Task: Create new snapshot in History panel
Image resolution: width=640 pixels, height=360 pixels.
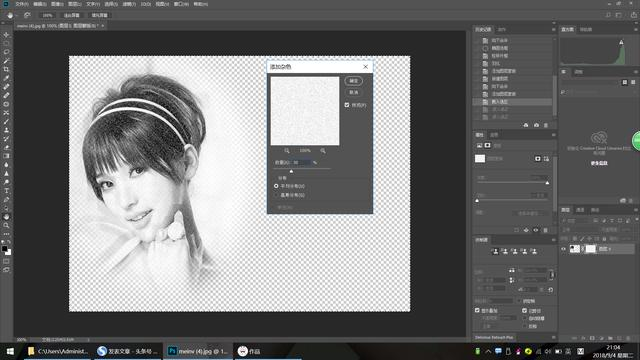Action: (x=536, y=125)
